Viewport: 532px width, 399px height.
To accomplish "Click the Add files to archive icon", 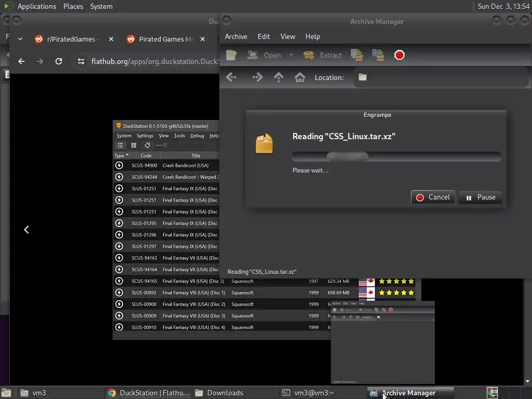I will pyautogui.click(x=356, y=55).
